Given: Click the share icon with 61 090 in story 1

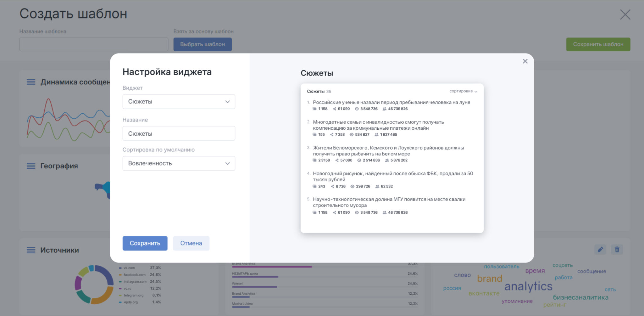Looking at the screenshot, I should (335, 109).
